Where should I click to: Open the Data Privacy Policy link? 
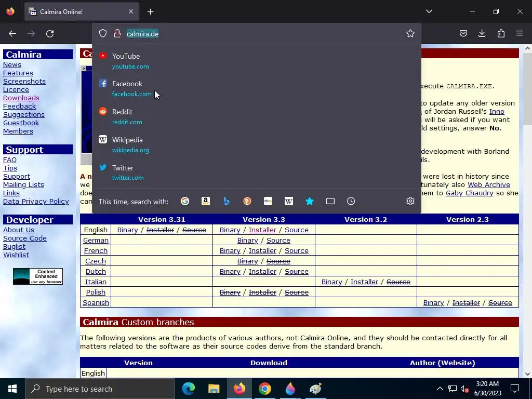point(36,201)
